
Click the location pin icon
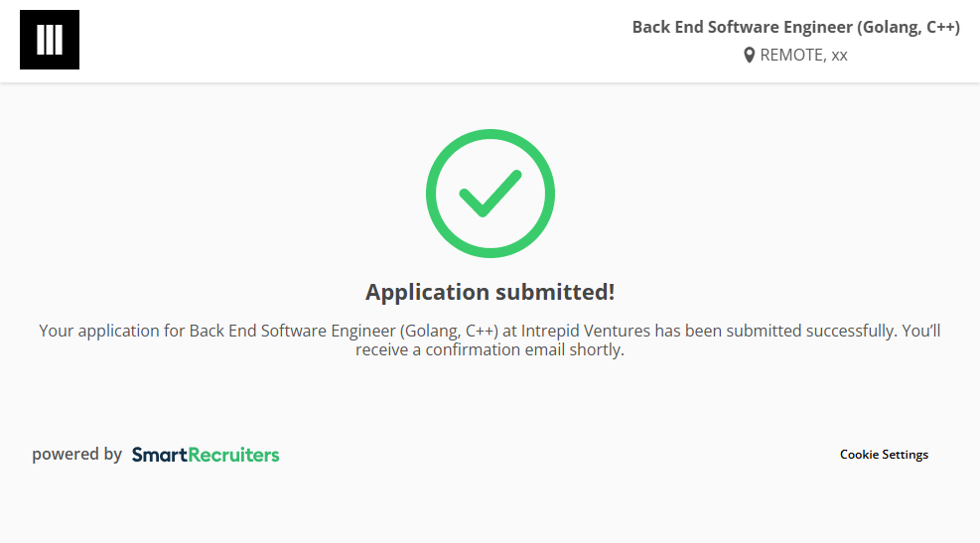tap(750, 56)
